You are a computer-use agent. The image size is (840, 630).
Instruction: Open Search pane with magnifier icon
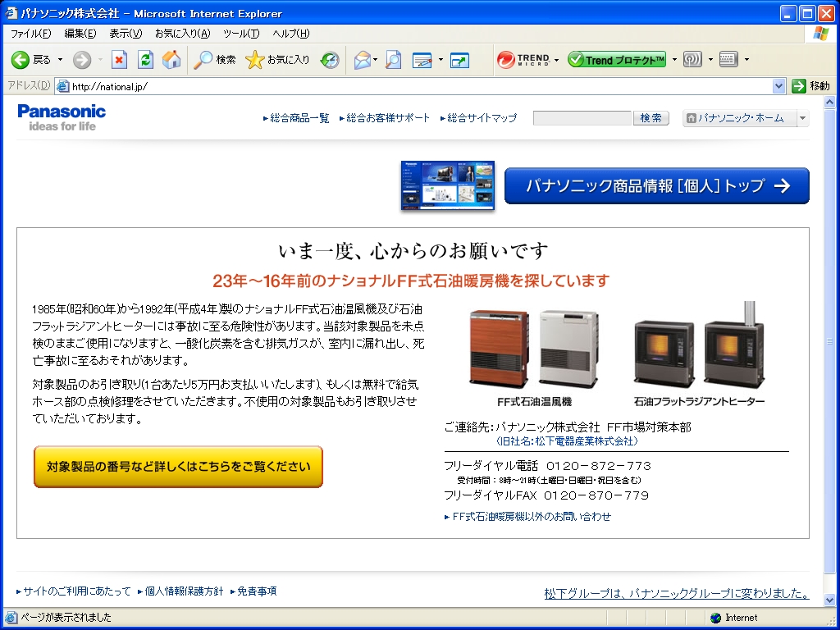[214, 59]
